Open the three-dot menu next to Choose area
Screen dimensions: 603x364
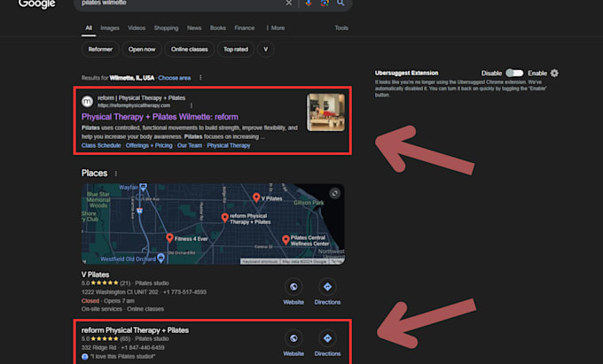point(200,78)
